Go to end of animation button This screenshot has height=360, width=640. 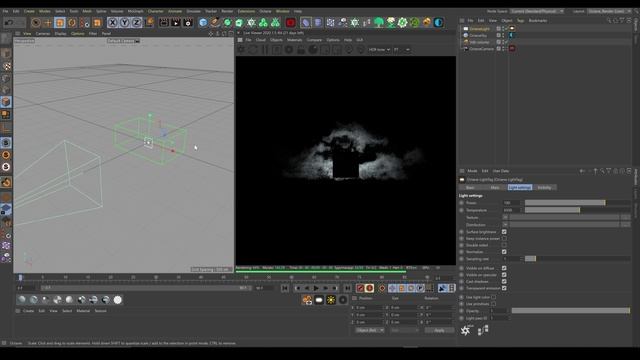347,288
